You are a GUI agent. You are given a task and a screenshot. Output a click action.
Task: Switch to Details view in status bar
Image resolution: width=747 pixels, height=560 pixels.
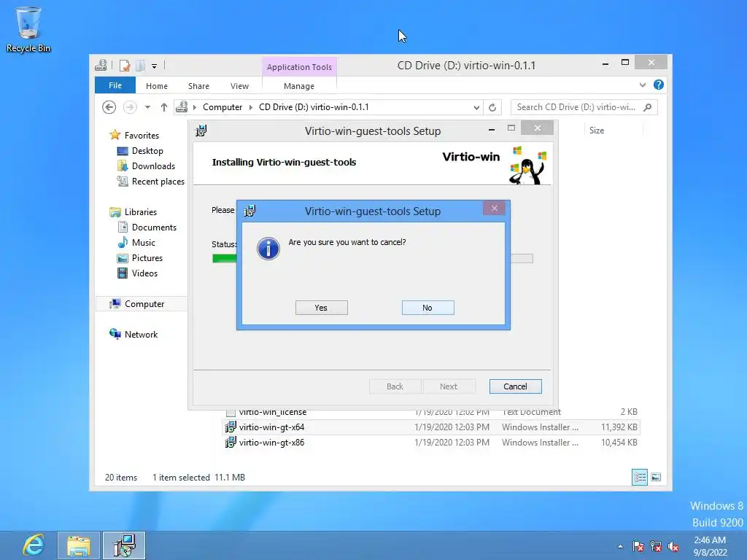[639, 477]
